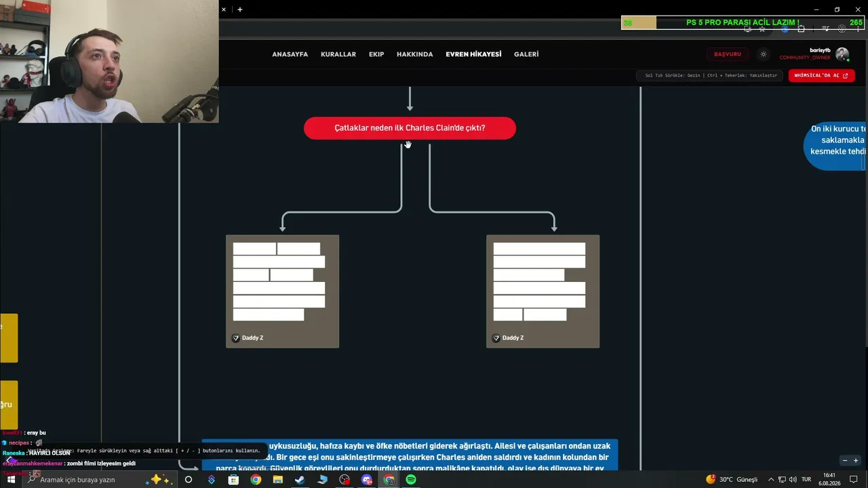Open the OBS recording app on taskbar

click(x=344, y=479)
